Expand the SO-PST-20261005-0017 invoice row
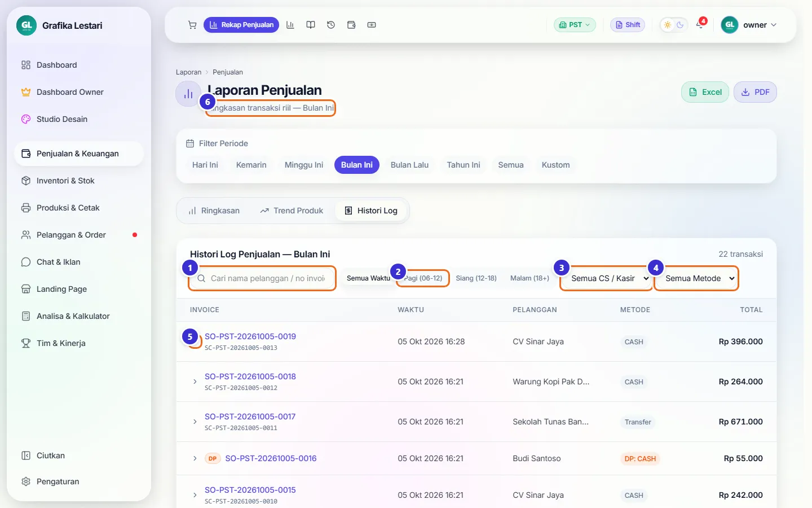Viewport: 812px width, 508px height. click(195, 422)
